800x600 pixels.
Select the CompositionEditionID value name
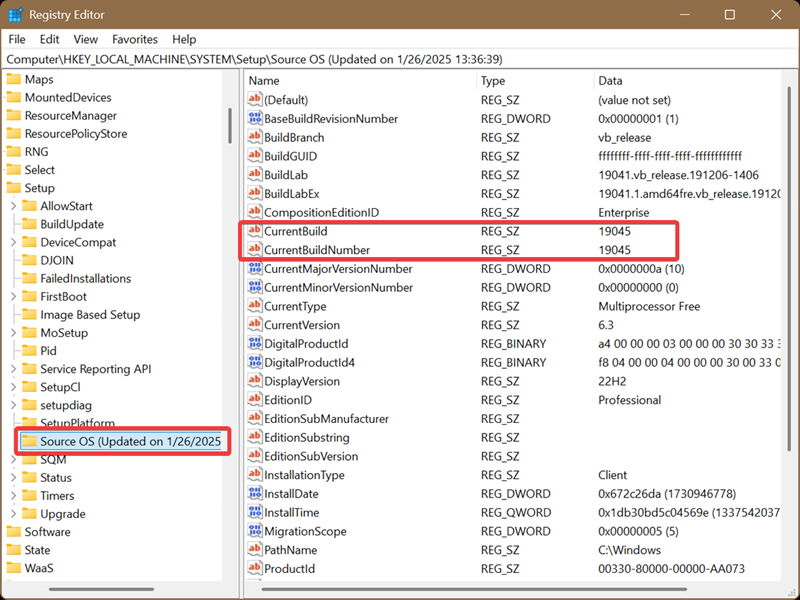point(321,212)
